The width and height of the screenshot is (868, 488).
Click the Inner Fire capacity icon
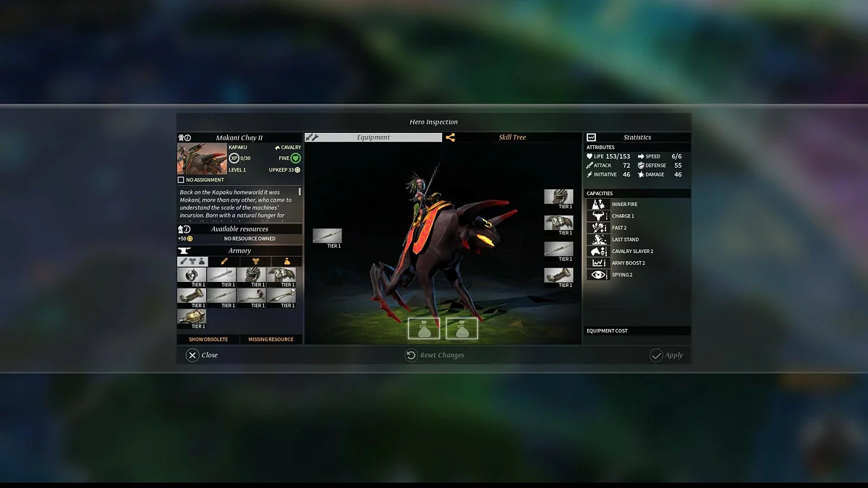(x=597, y=205)
